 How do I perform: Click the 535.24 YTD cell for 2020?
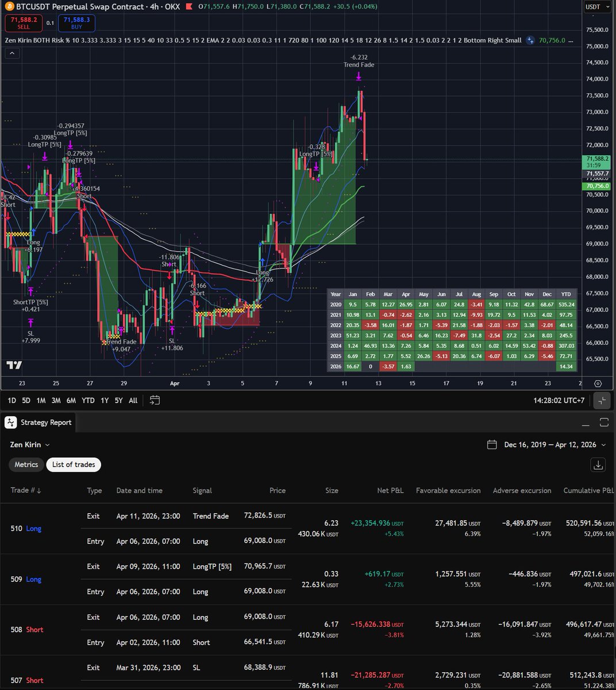click(566, 304)
